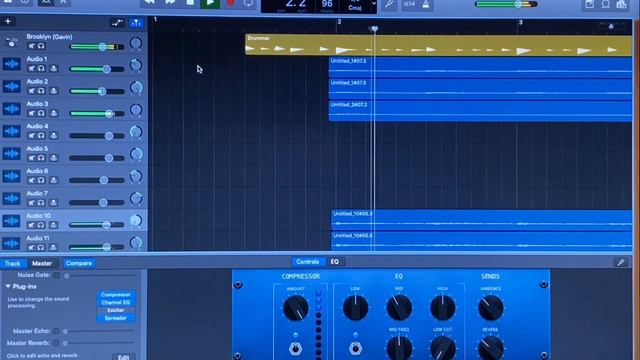Solo the Audio 7 track
The height and width of the screenshot is (360, 640).
click(x=41, y=203)
